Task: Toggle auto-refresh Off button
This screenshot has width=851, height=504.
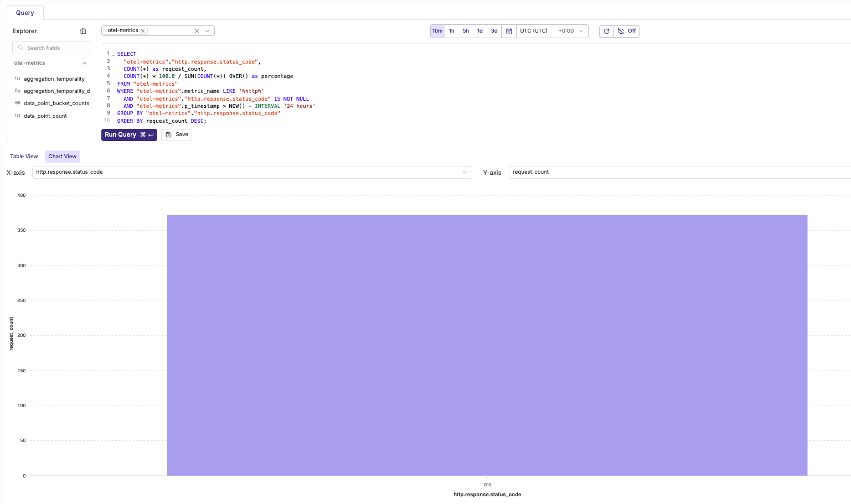Action: click(x=627, y=31)
